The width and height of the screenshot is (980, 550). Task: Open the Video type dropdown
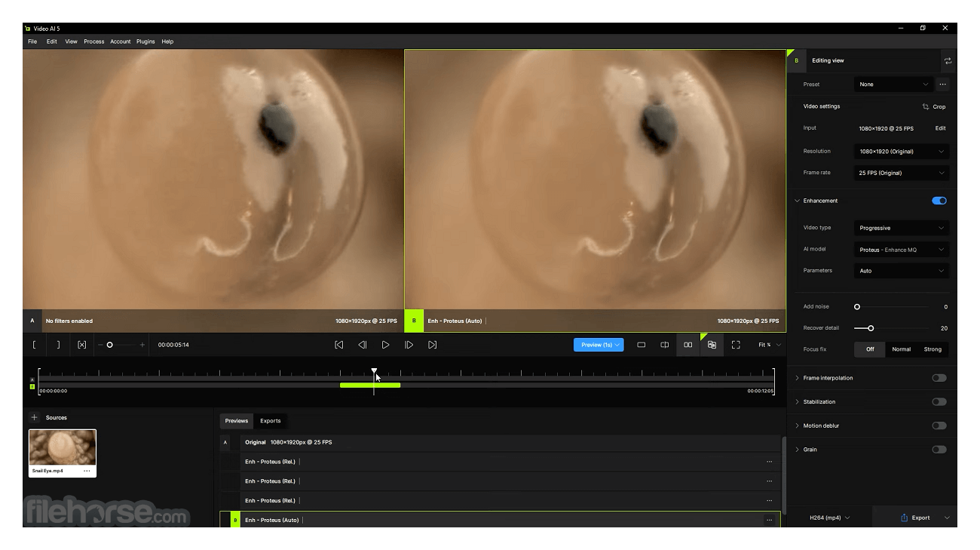click(902, 228)
